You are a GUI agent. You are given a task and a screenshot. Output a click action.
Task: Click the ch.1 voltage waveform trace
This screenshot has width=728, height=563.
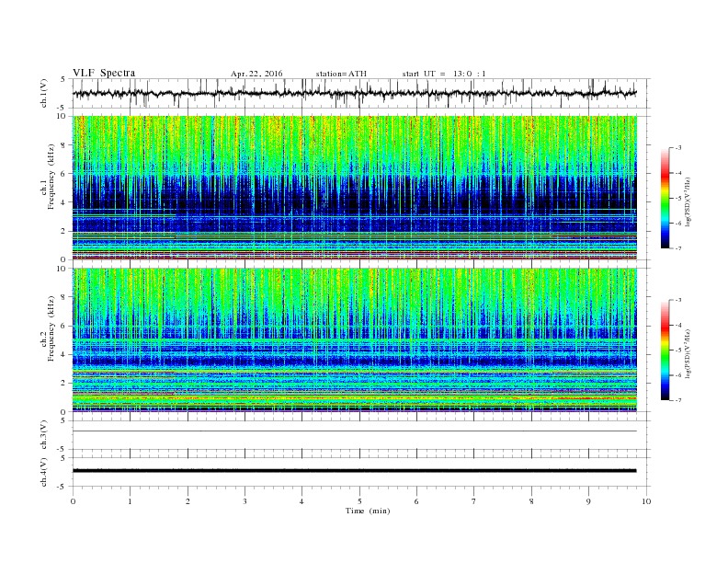(x=354, y=93)
